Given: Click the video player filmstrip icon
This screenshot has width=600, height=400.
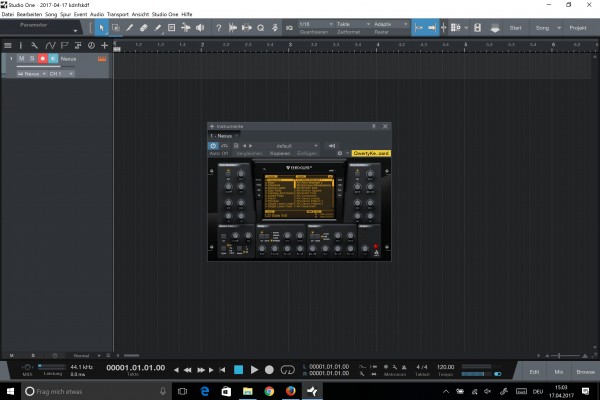Looking at the screenshot, I should [x=478, y=28].
